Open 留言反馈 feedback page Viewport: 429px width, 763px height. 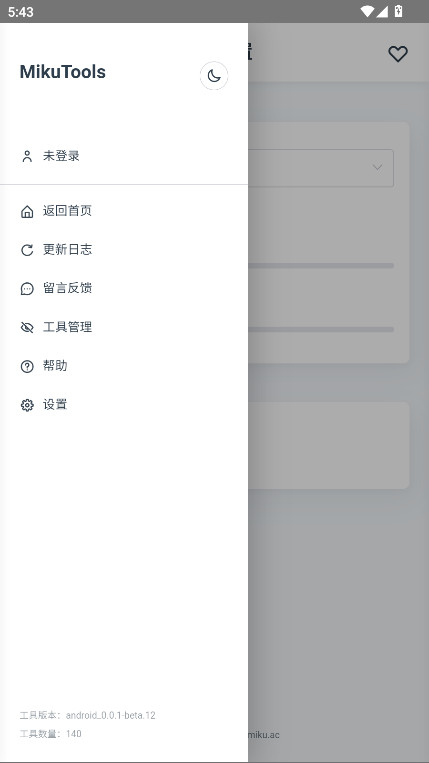[124, 288]
